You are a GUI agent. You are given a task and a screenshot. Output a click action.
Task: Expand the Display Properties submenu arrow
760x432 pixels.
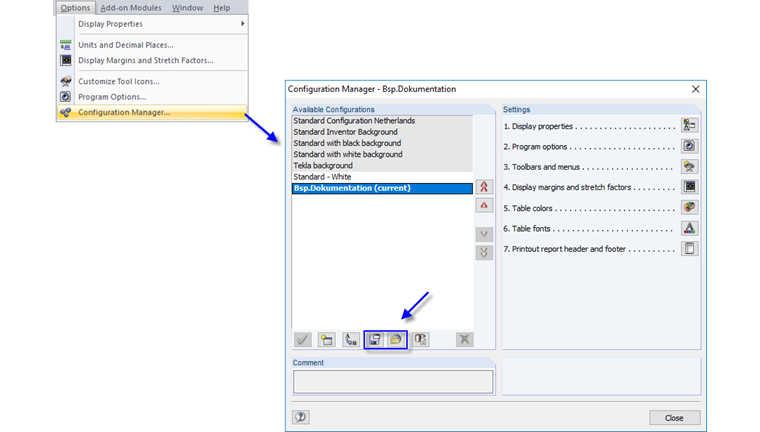242,24
